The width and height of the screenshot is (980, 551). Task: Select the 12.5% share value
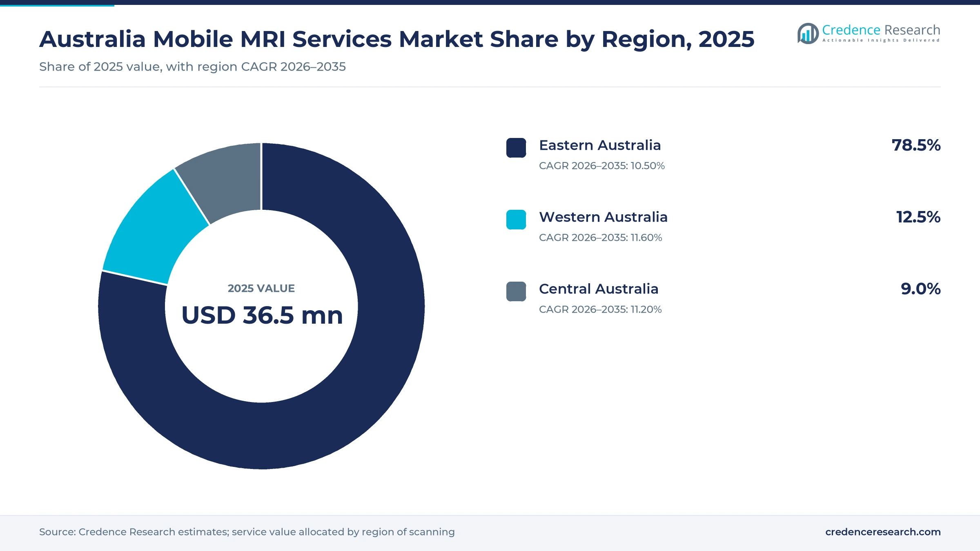coord(918,217)
